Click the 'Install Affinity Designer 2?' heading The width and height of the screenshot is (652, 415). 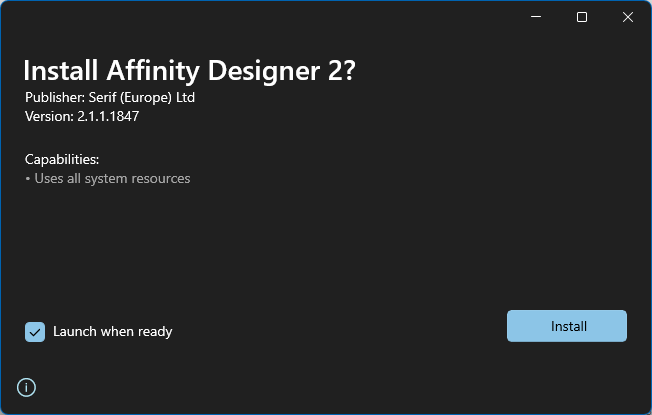(189, 71)
